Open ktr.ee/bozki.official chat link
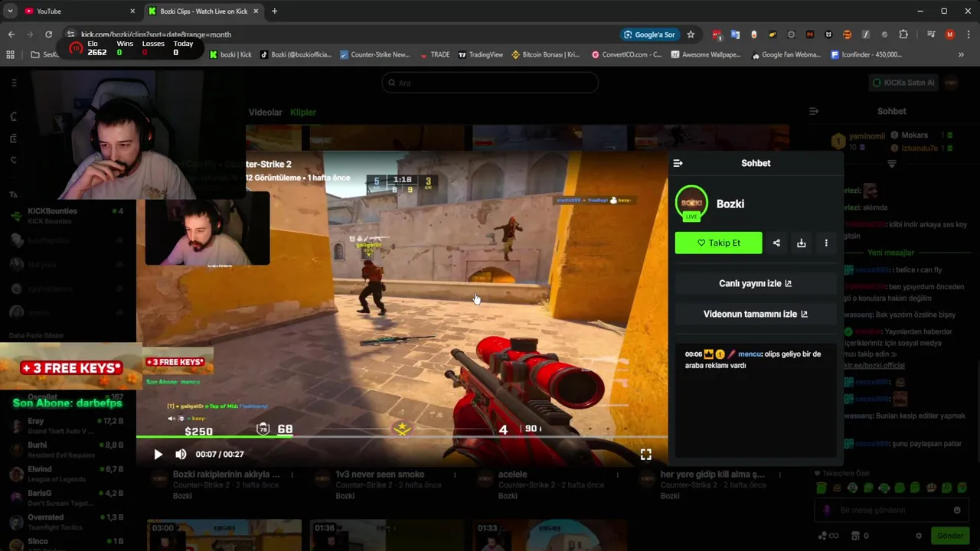 click(874, 366)
